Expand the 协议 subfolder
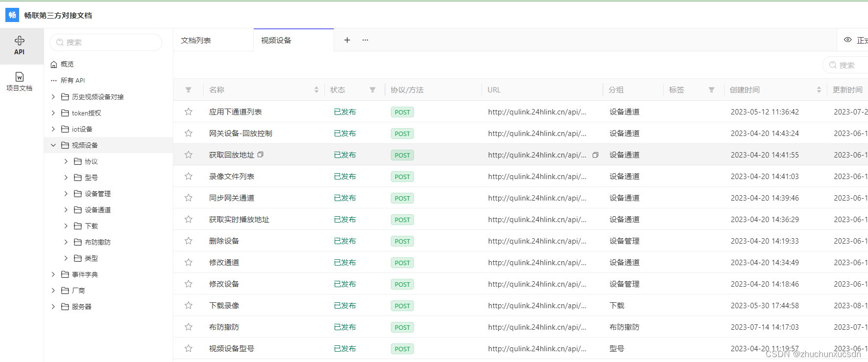 tap(66, 161)
